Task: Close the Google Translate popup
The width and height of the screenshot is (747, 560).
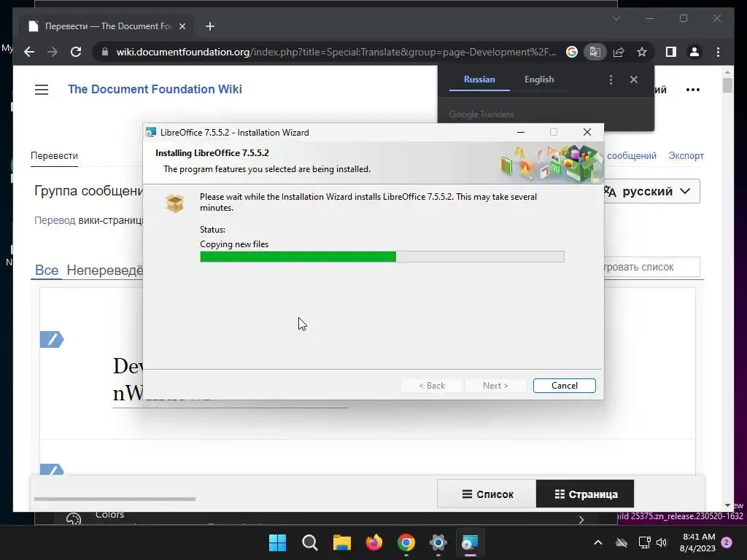Action: [x=634, y=79]
